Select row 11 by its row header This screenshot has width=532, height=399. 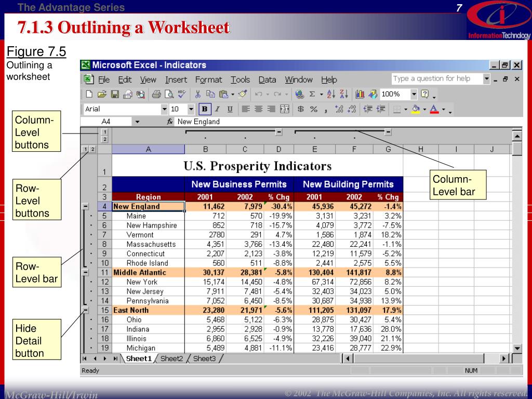(x=105, y=272)
